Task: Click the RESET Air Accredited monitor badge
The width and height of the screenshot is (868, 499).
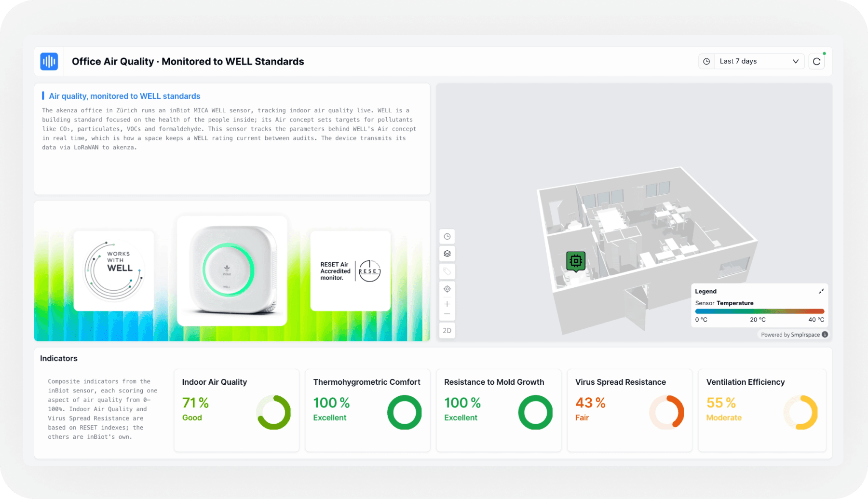Action: pos(351,270)
